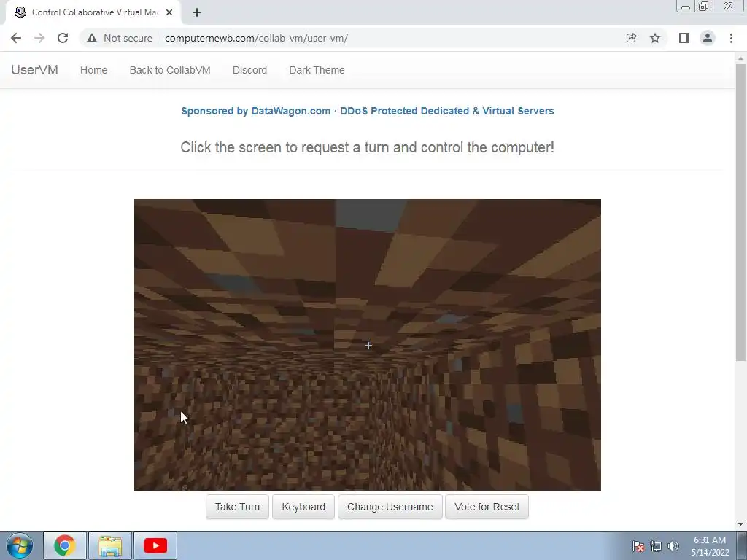Click the browser forward arrow
Viewport: 747px width, 560px height.
click(x=39, y=38)
